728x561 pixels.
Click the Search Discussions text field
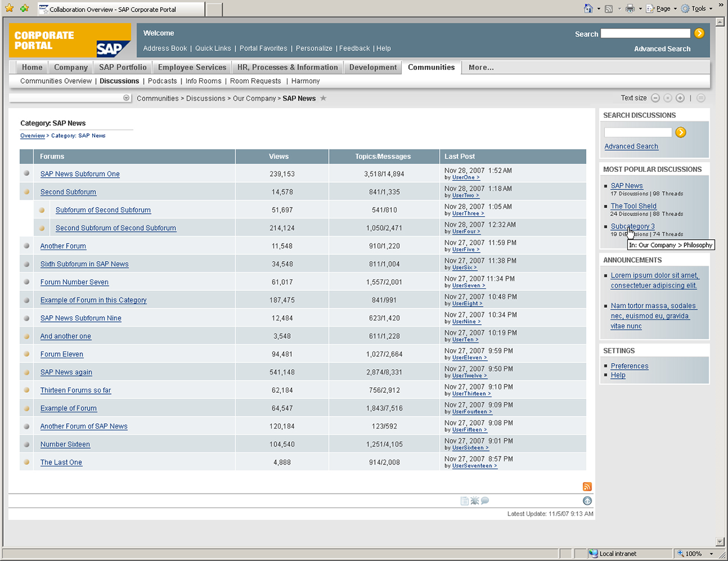(638, 132)
